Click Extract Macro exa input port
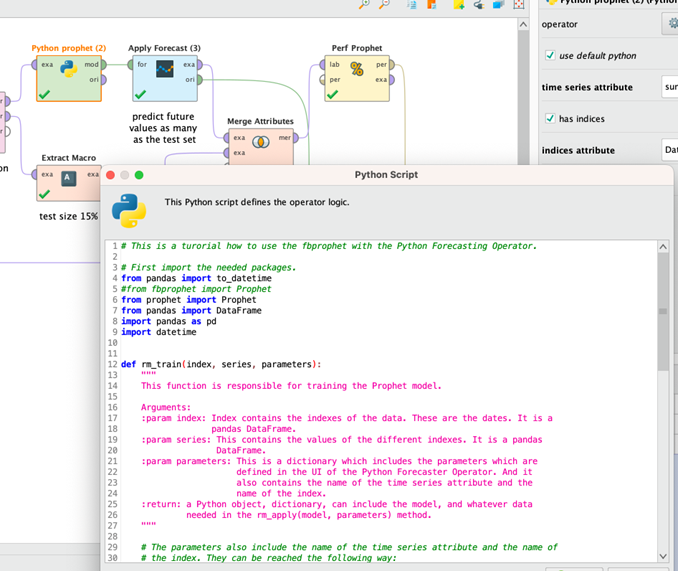The width and height of the screenshot is (678, 571). (35, 174)
